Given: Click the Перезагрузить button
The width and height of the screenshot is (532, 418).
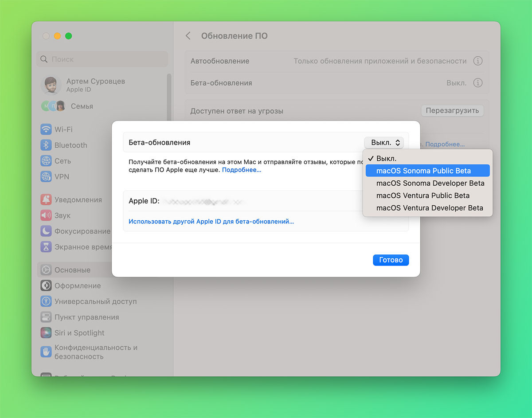Looking at the screenshot, I should [x=452, y=110].
